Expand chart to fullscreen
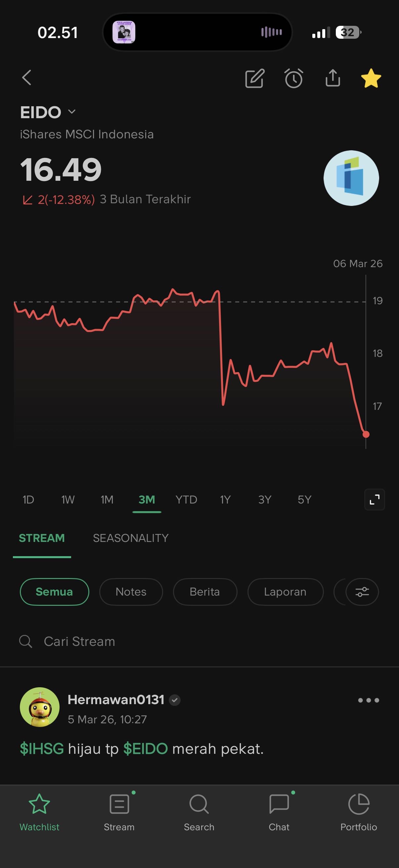 click(x=375, y=499)
